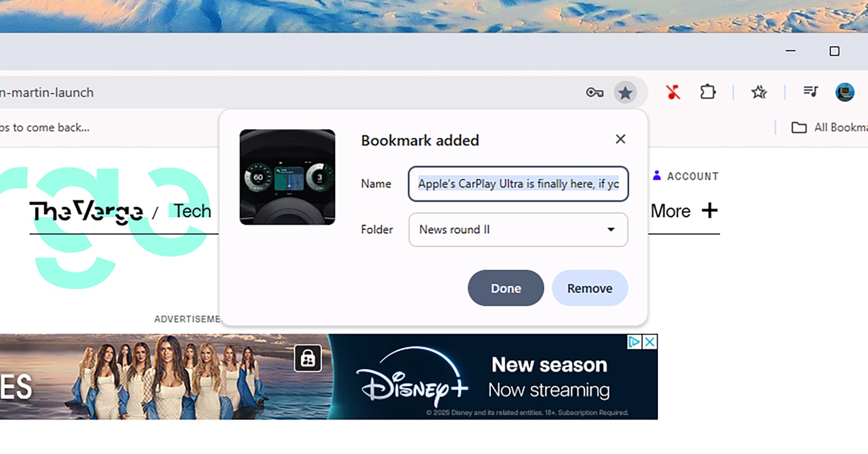Click the password key icon in address bar
This screenshot has height=454, width=868.
(x=594, y=92)
